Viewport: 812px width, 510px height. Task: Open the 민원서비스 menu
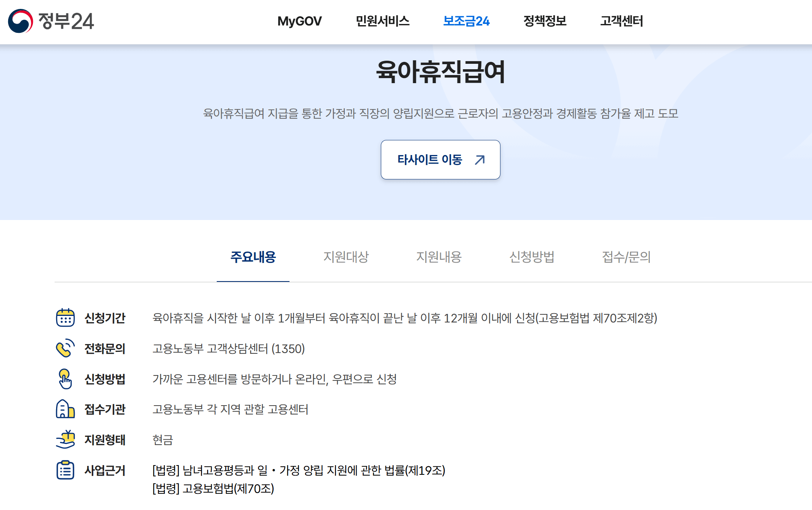coord(382,21)
